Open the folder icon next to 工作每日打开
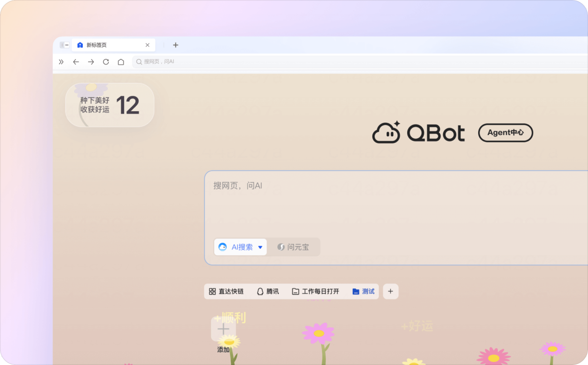588x365 pixels. [x=295, y=291]
